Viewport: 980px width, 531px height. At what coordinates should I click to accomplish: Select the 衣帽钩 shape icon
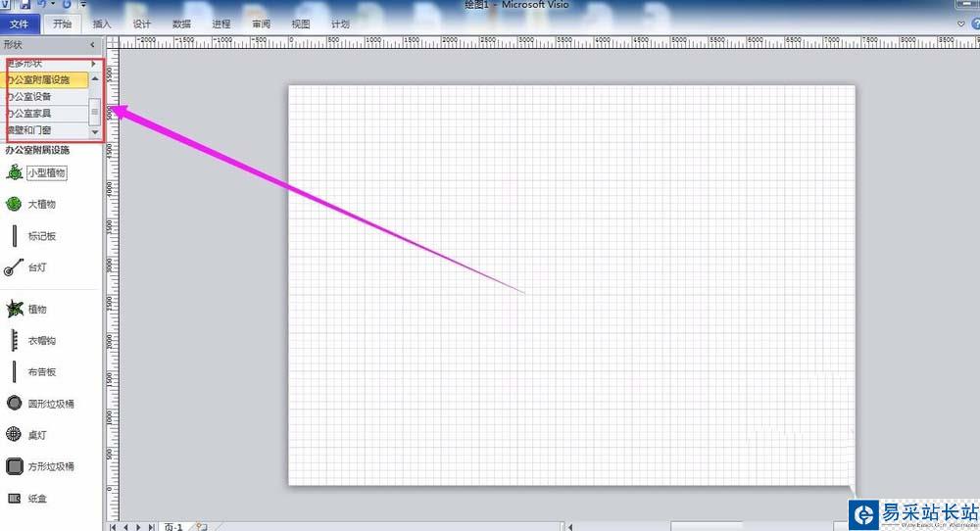tap(15, 341)
